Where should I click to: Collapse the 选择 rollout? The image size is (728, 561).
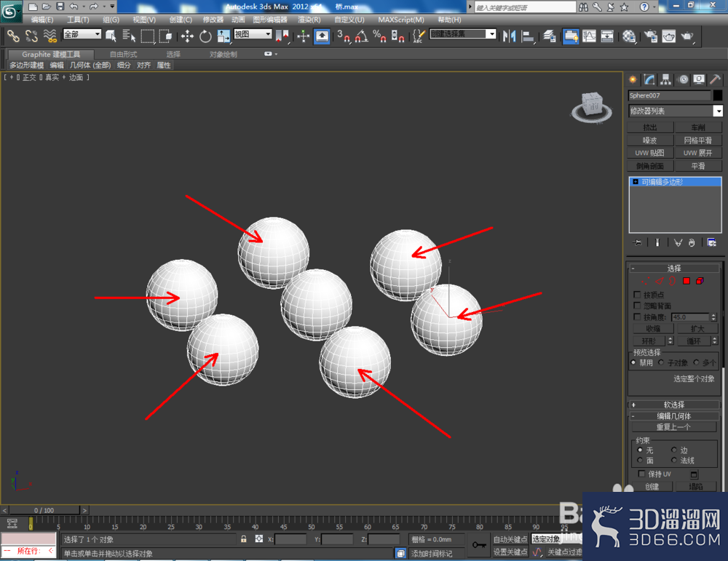[x=674, y=268]
